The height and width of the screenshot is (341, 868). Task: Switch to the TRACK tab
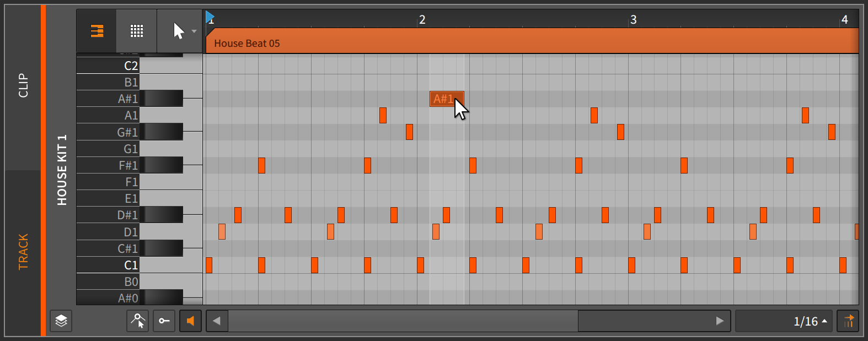point(23,252)
